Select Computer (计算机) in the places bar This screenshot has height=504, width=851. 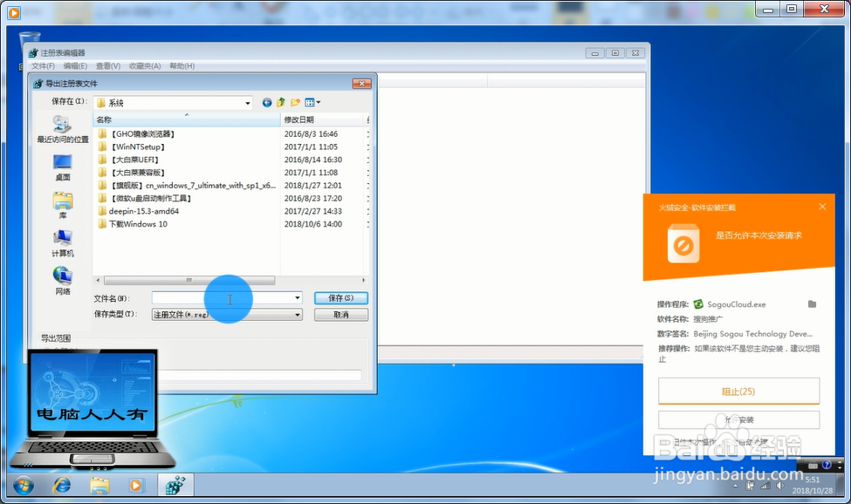point(63,243)
